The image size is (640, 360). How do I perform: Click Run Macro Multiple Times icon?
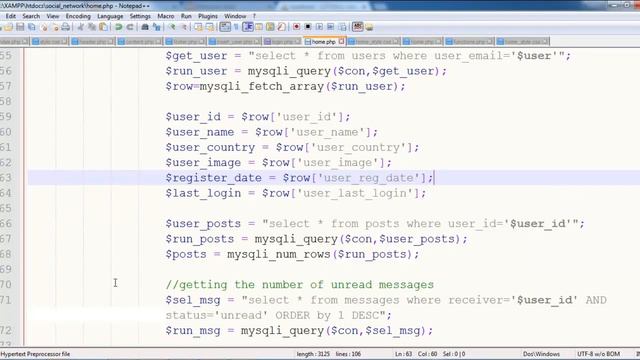click(x=331, y=27)
